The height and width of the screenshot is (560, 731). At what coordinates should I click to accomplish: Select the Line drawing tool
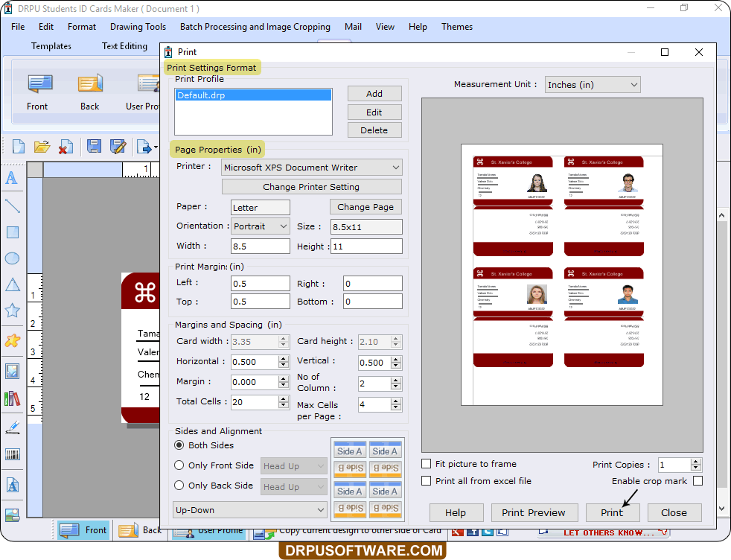tap(12, 205)
